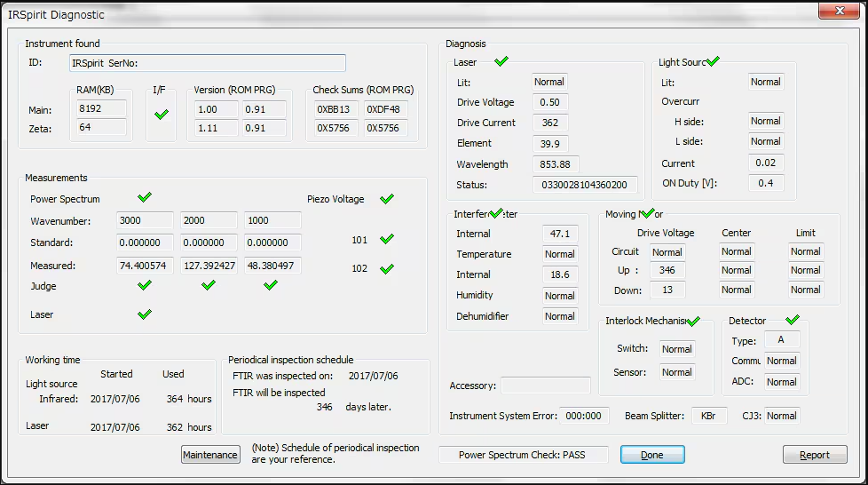Click the CJ3 Normal field

point(782,416)
